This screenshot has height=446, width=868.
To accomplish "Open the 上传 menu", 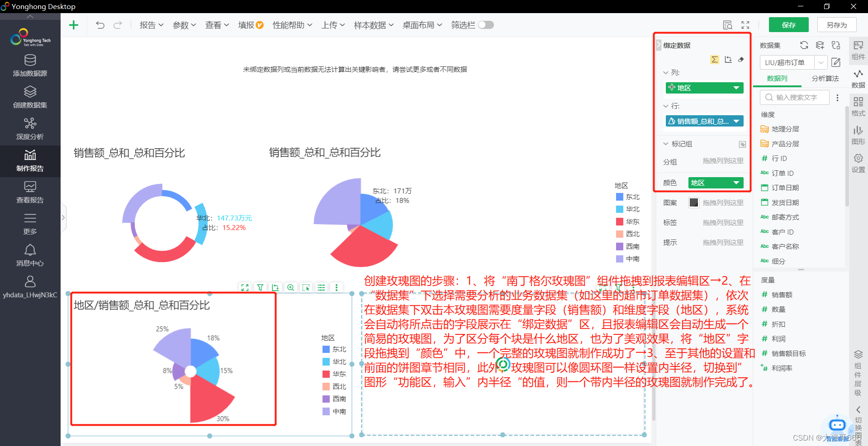I will coord(333,25).
